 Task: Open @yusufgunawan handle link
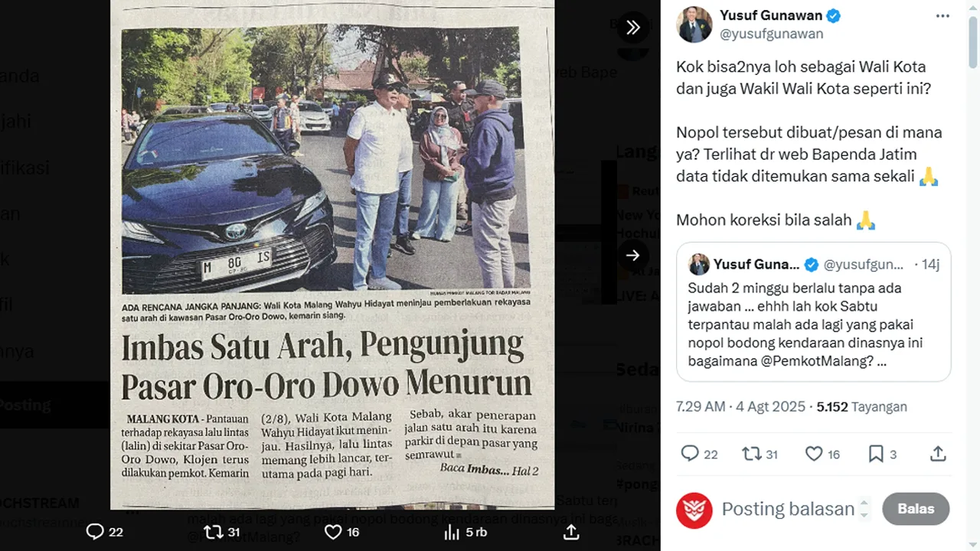(772, 34)
